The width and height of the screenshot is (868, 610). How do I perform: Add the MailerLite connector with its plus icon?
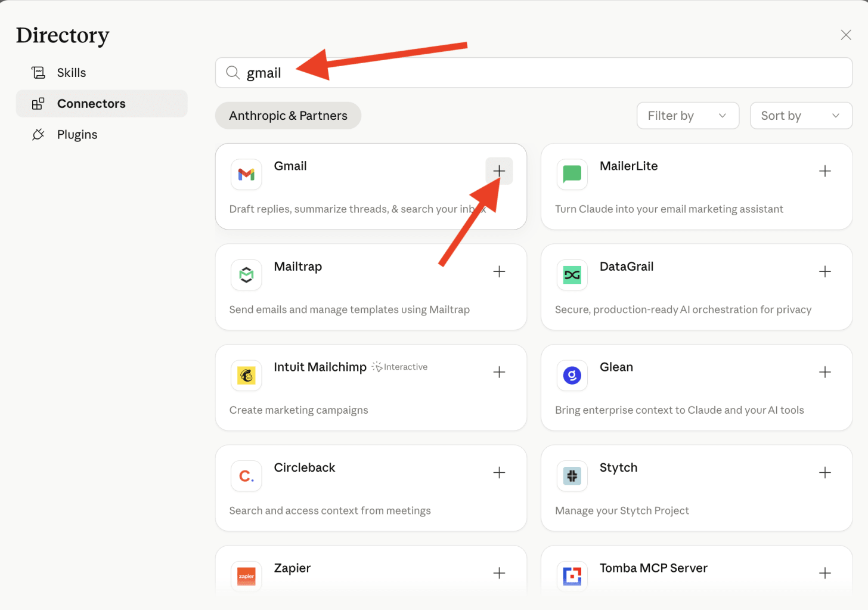point(825,171)
